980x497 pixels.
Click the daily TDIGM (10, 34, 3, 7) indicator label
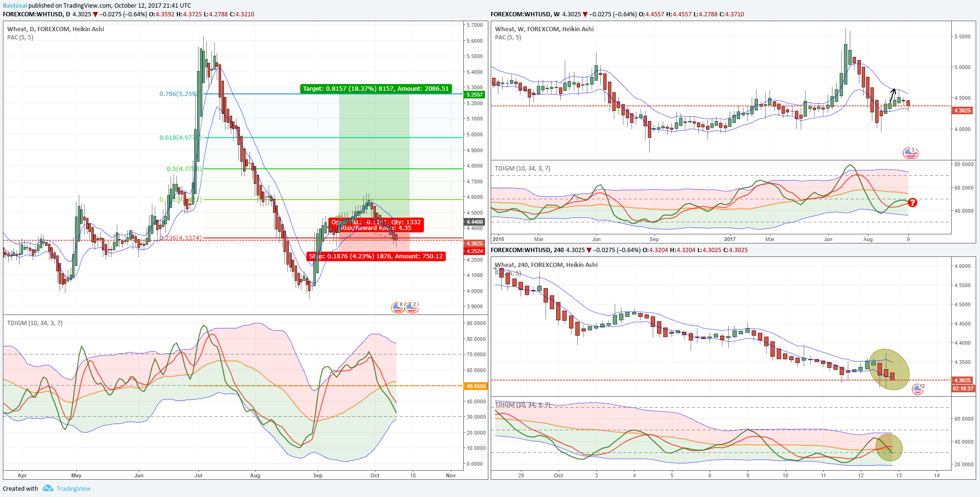[x=35, y=323]
